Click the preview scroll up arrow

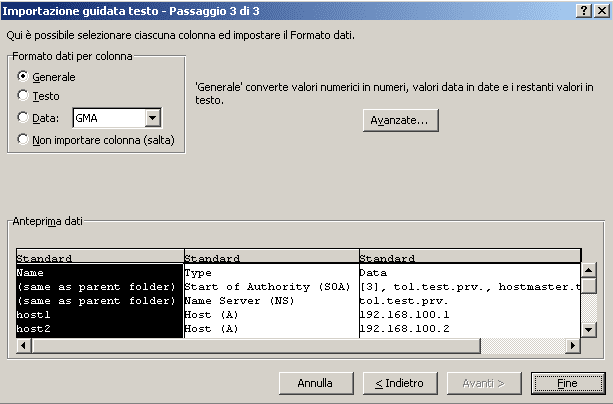[x=589, y=270]
